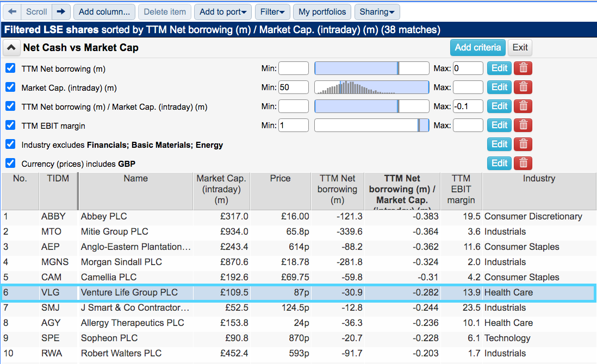Click the TTM Net borrowing range slider
This screenshot has height=364, width=597.
click(371, 68)
